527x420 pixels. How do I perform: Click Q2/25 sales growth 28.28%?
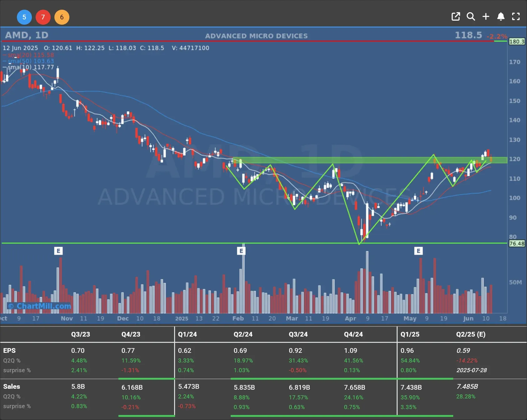coord(466,397)
